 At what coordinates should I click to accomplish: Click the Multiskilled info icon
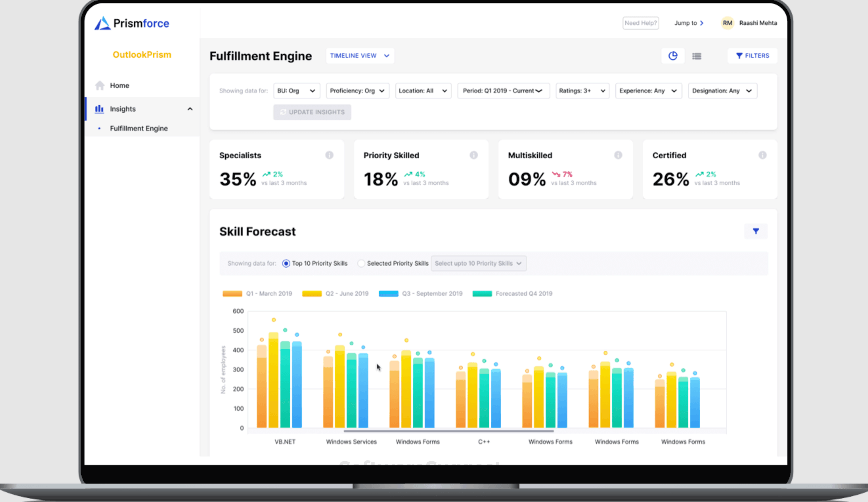coord(618,155)
